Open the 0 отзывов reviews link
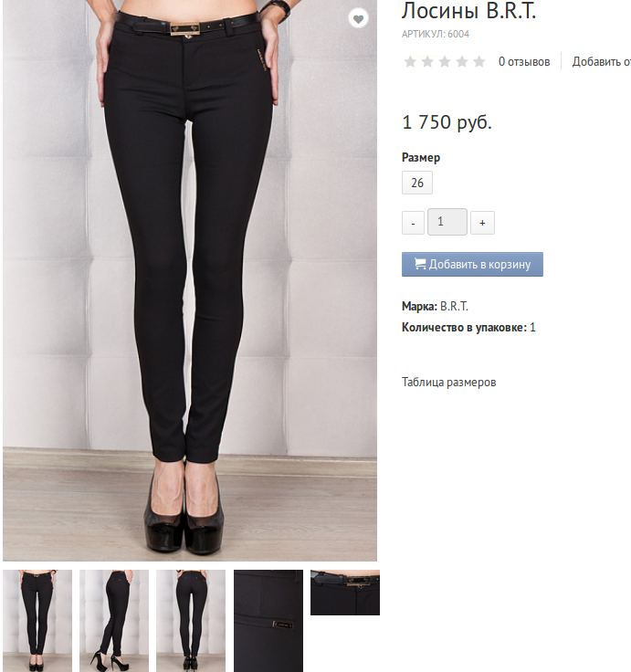Viewport: 631px width, 672px height. tap(524, 62)
